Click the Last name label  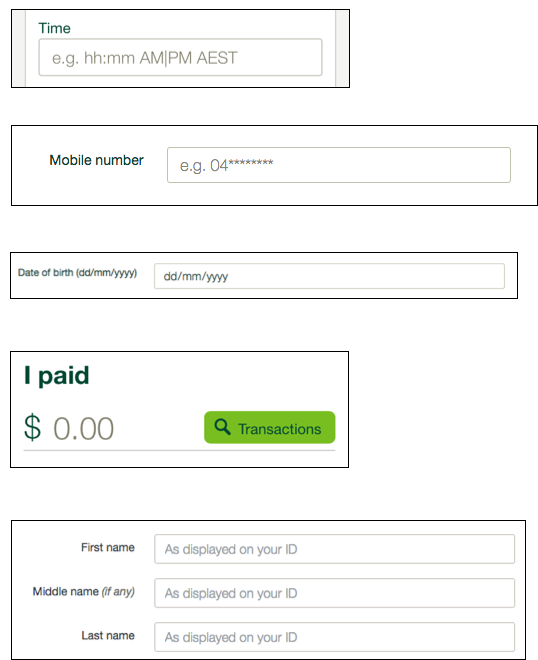[108, 636]
